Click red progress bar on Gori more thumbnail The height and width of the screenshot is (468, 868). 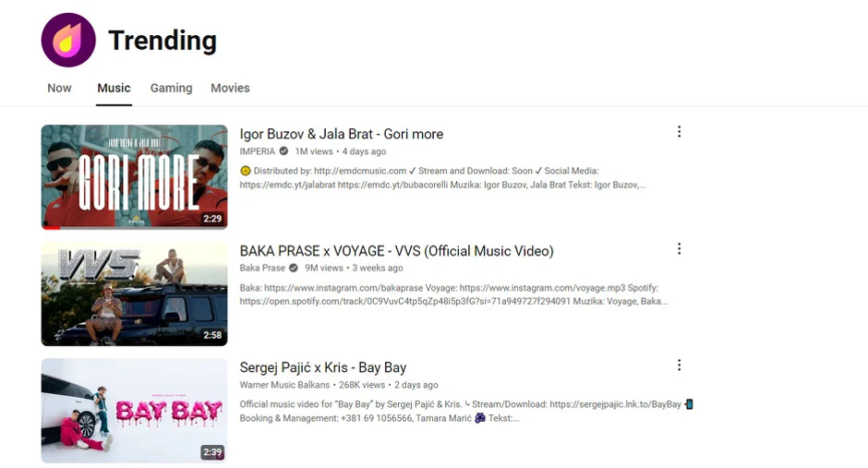(x=51, y=227)
